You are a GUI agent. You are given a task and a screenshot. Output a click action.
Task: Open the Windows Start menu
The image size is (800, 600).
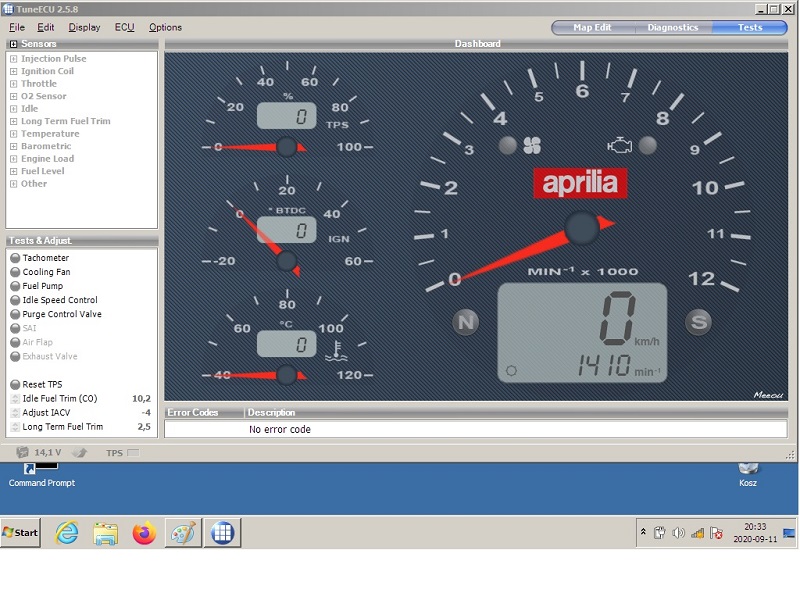click(20, 533)
